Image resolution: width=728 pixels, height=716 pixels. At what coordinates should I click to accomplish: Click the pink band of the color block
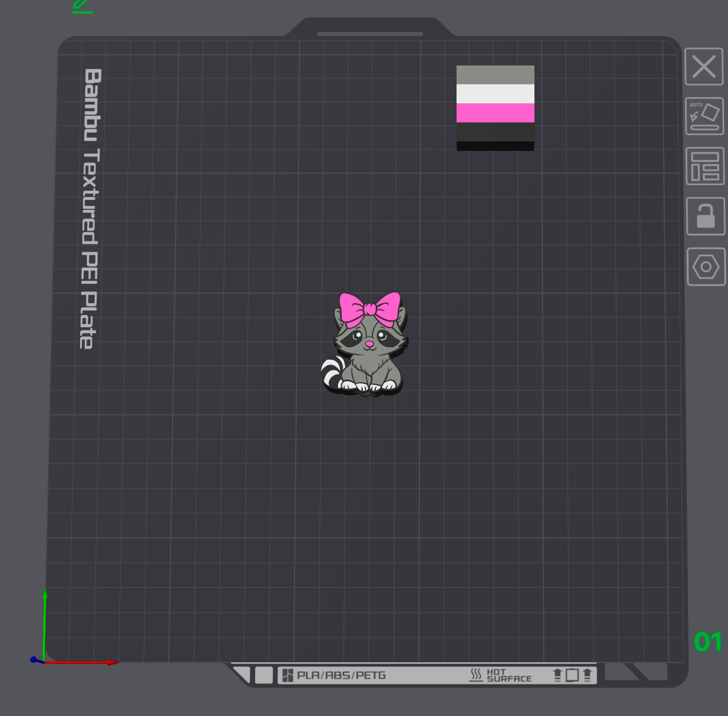click(495, 113)
